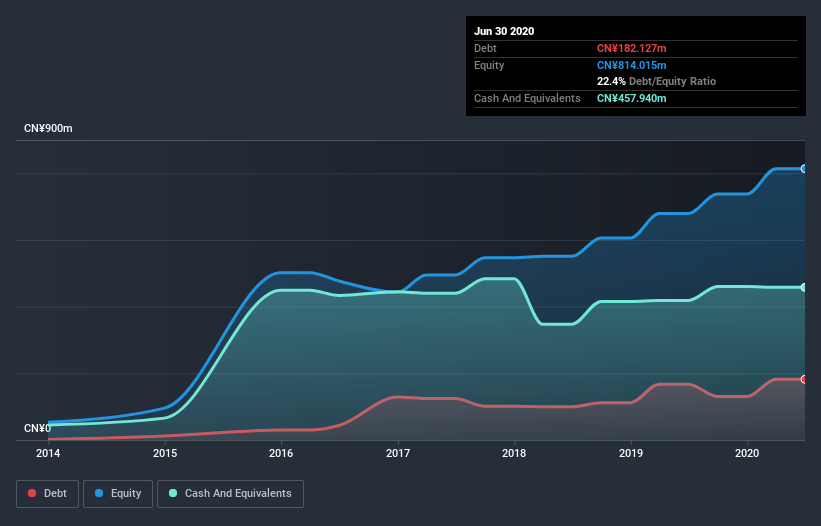The height and width of the screenshot is (526, 821).
Task: Click the Debt row label in tooltip
Action: tap(485, 48)
